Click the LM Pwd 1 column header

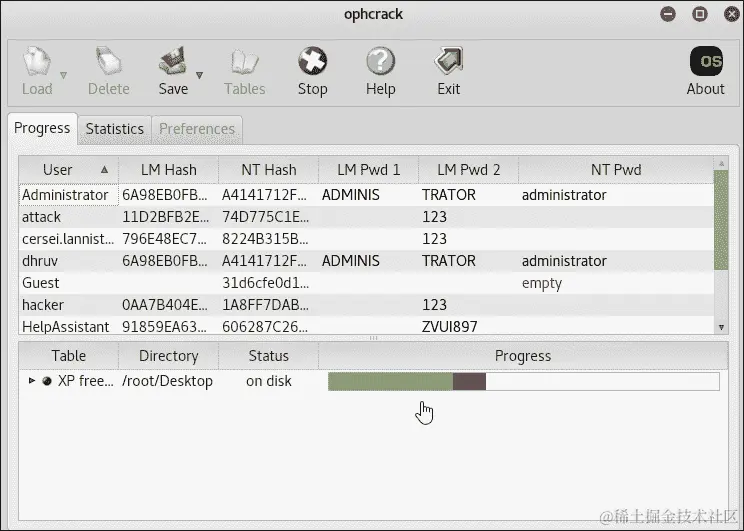pos(369,169)
